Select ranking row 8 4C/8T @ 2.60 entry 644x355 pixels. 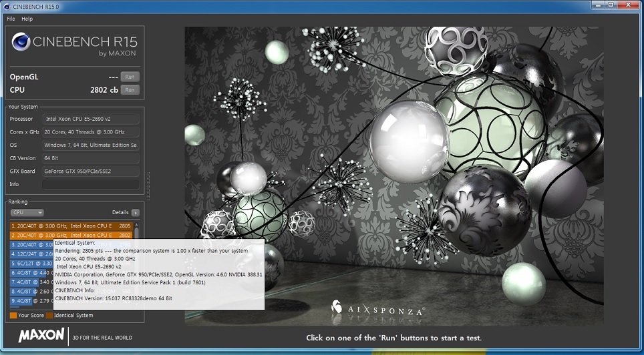[31, 292]
